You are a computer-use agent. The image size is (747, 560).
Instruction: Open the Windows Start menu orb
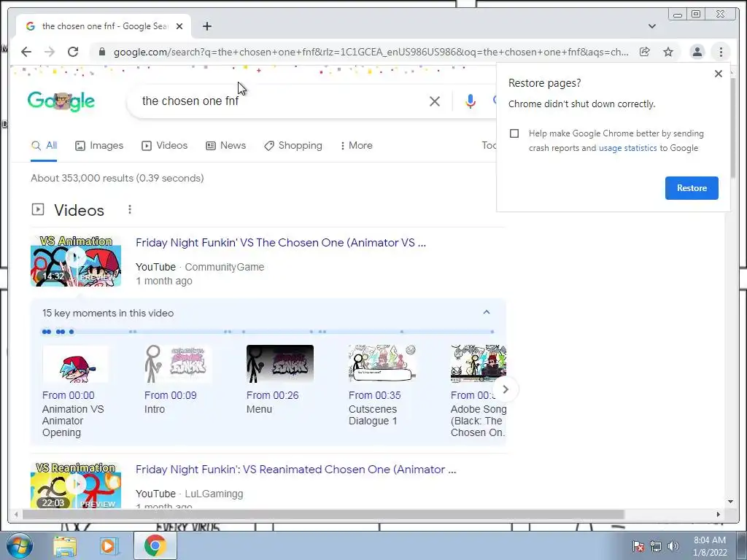(19, 545)
